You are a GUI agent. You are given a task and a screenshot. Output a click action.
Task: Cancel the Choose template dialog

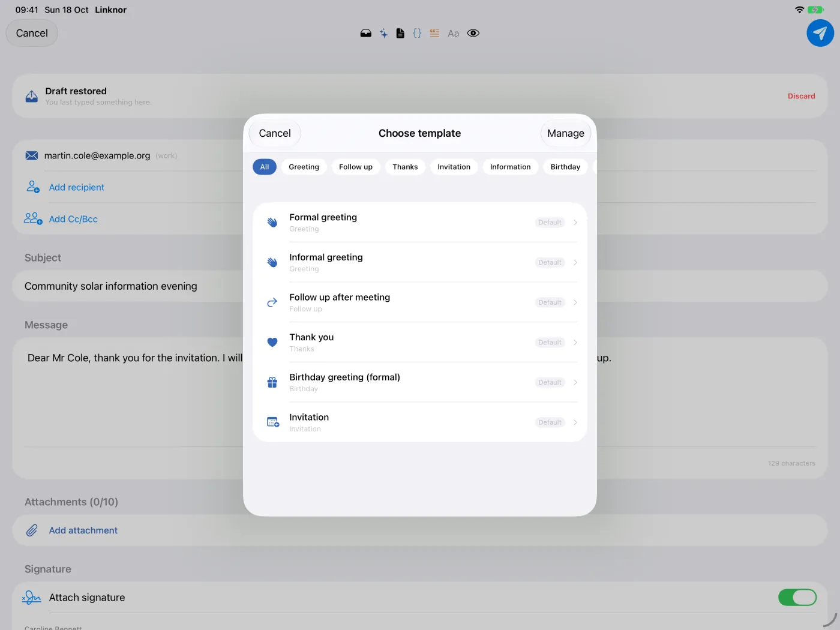click(275, 133)
